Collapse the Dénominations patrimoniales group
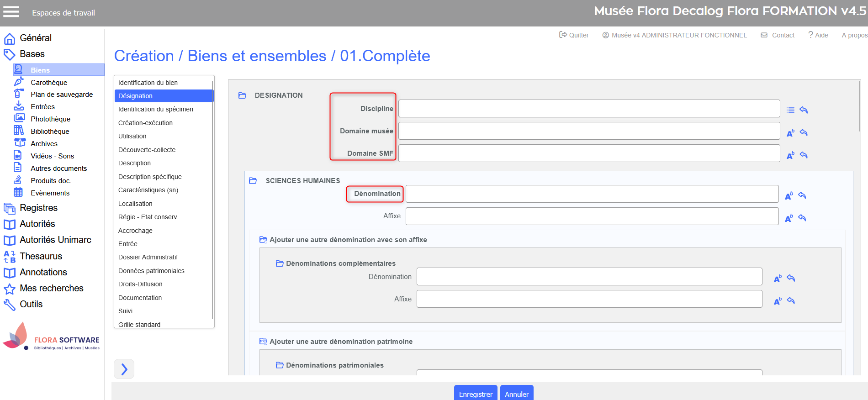The width and height of the screenshot is (868, 400). (x=280, y=365)
